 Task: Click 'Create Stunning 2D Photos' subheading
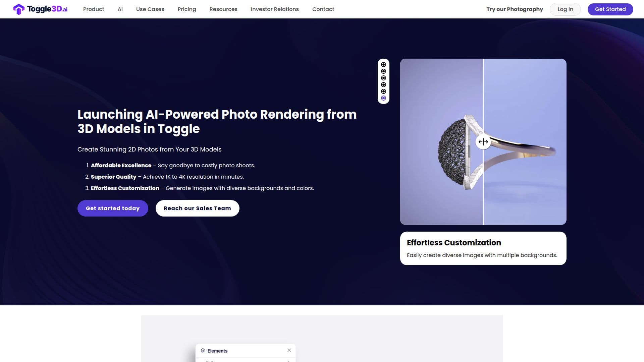point(149,149)
